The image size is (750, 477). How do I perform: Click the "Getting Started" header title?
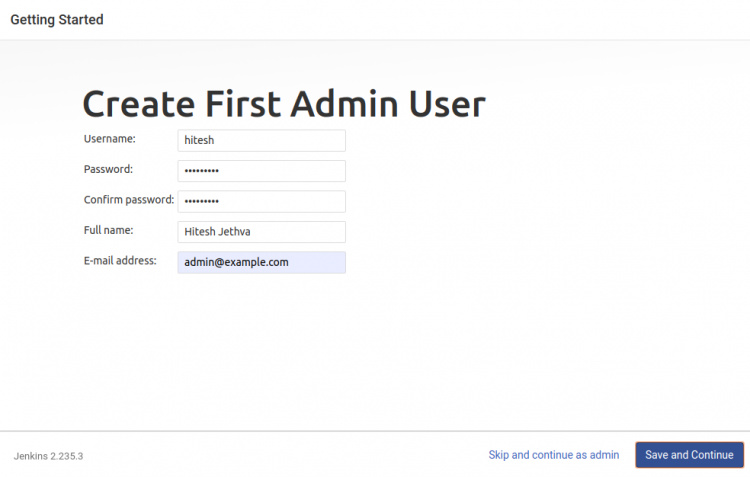click(x=56, y=19)
